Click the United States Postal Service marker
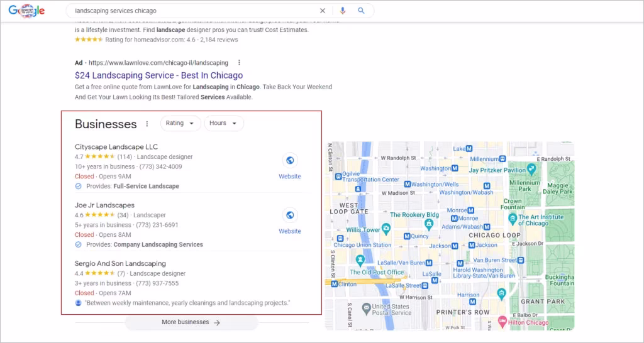The image size is (644, 343). (366, 307)
